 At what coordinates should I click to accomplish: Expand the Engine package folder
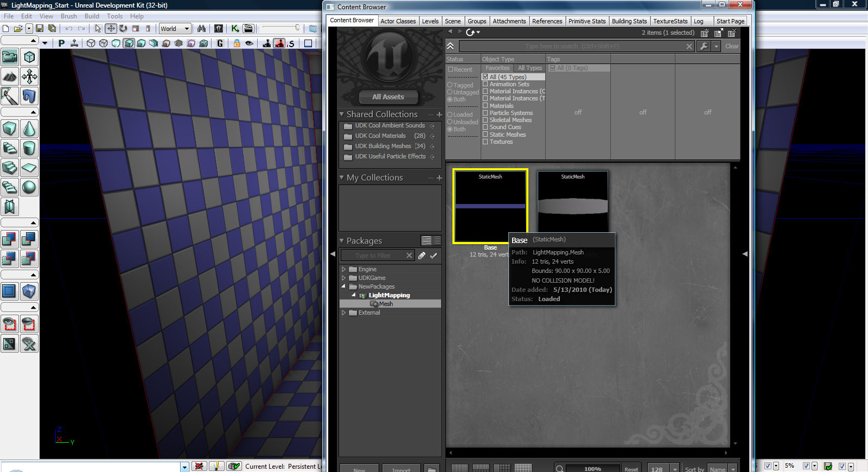[x=343, y=269]
